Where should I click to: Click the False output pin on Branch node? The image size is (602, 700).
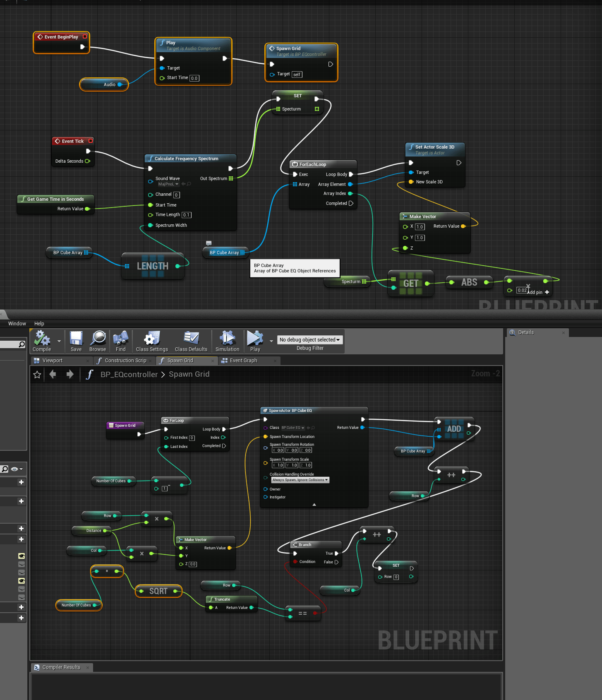pos(336,562)
